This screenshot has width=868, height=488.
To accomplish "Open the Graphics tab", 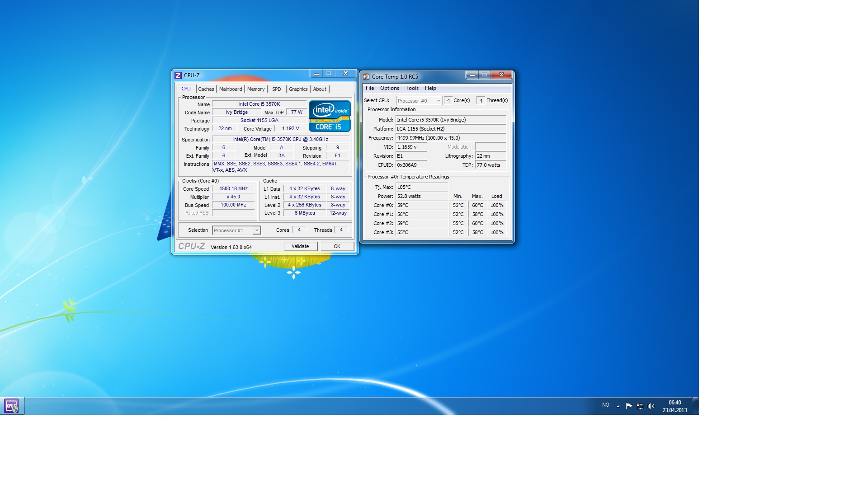I will coord(298,89).
